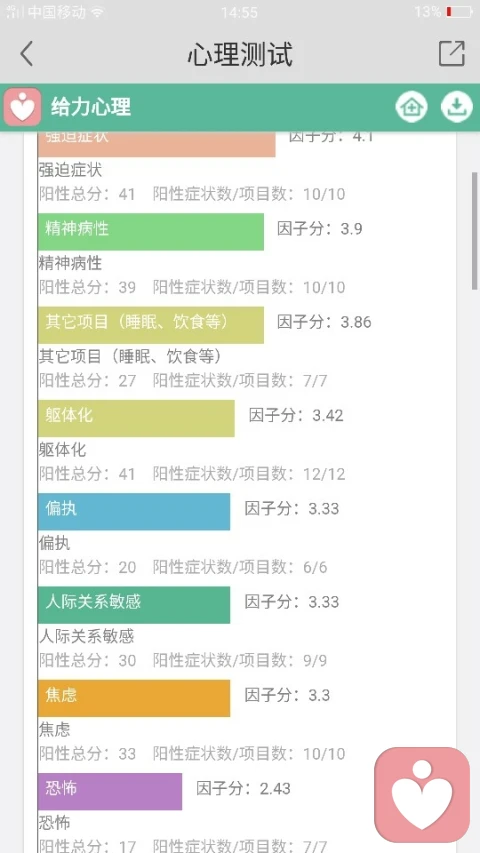Check the battery icon in status bar
Screen dimensions: 480x853
point(459,12)
